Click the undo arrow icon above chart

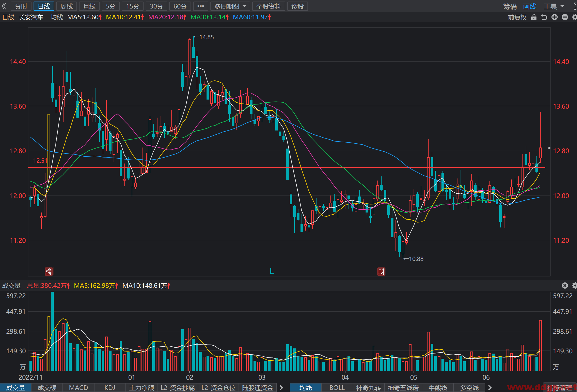coord(544,17)
